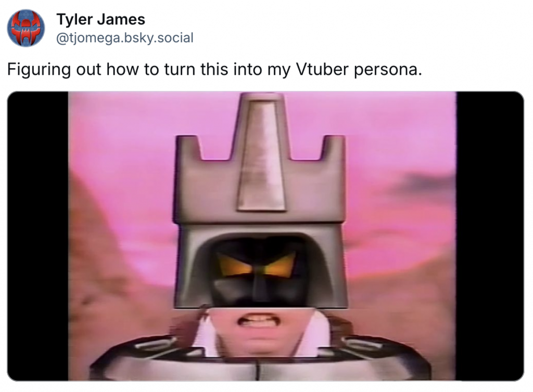Click the word "Figuring" starting the post
The height and width of the screenshot is (392, 533).
(x=39, y=69)
